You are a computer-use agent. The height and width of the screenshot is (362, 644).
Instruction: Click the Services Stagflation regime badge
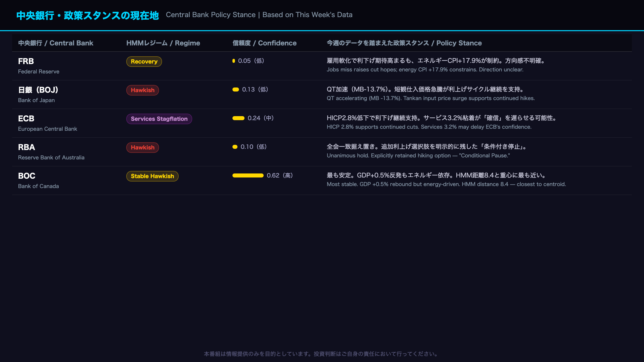point(159,119)
